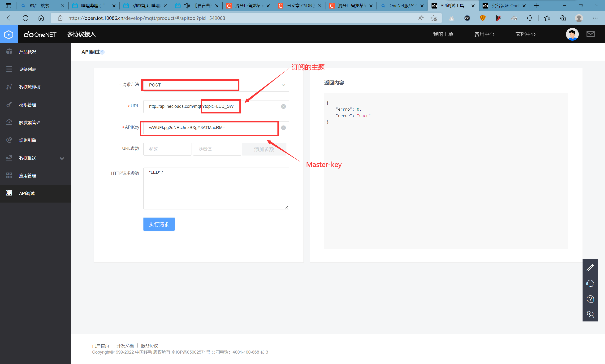Viewport: 605px width, 364px height.
Task: Open the 开发文档 footer link
Action: point(125,345)
